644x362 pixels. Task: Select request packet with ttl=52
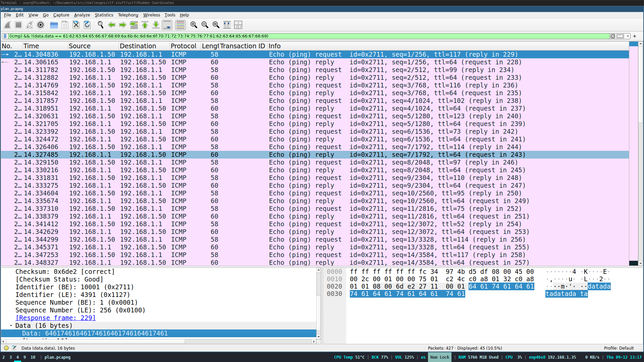point(315,224)
